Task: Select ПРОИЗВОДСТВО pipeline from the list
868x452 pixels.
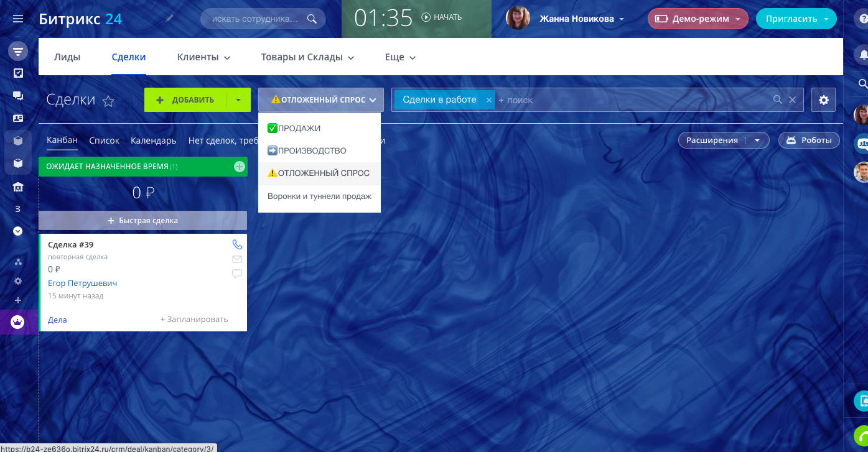Action: (x=319, y=150)
